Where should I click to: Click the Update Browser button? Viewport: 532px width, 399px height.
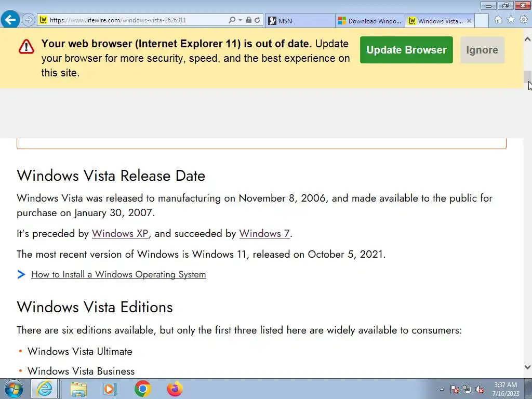click(406, 50)
